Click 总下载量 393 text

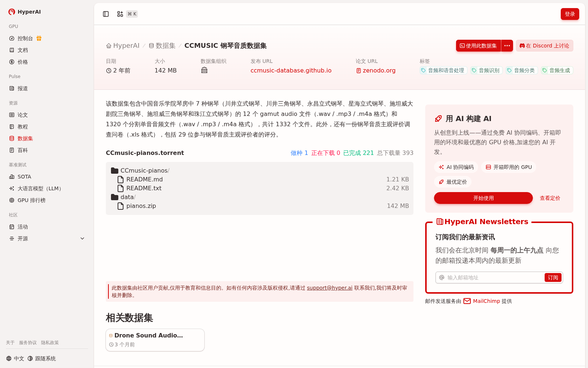[x=395, y=153]
